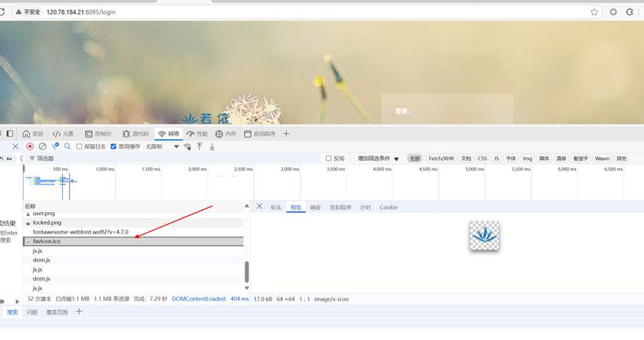The width and height of the screenshot is (644, 340).
Task: Check the 反转 invert filter checkbox
Action: click(x=328, y=159)
